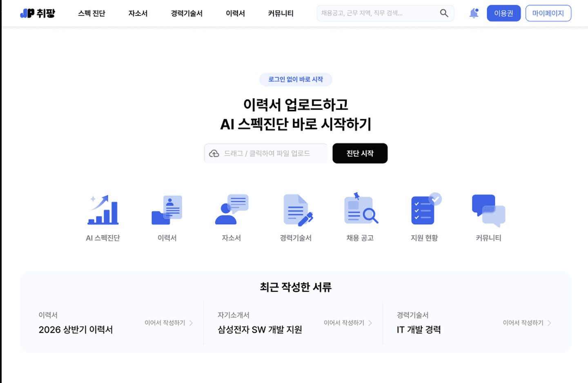The height and width of the screenshot is (383, 588).
Task: Click the 진단 시작 button
Action: tap(360, 153)
